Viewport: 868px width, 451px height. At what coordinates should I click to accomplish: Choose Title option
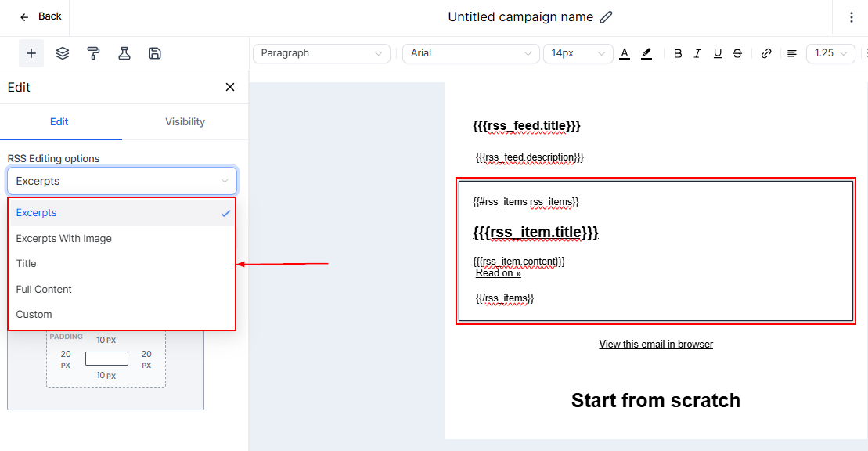click(x=122, y=264)
